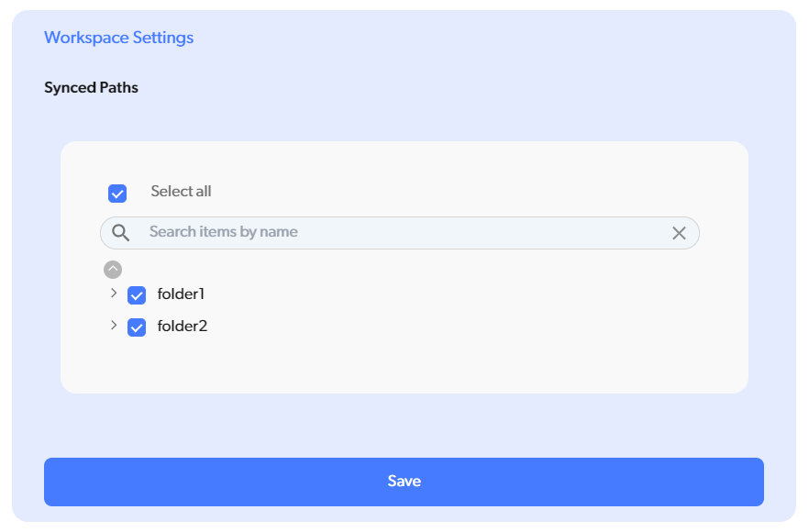Click the empty area right of folder2
This screenshot has height=532, width=809.
coord(459,326)
